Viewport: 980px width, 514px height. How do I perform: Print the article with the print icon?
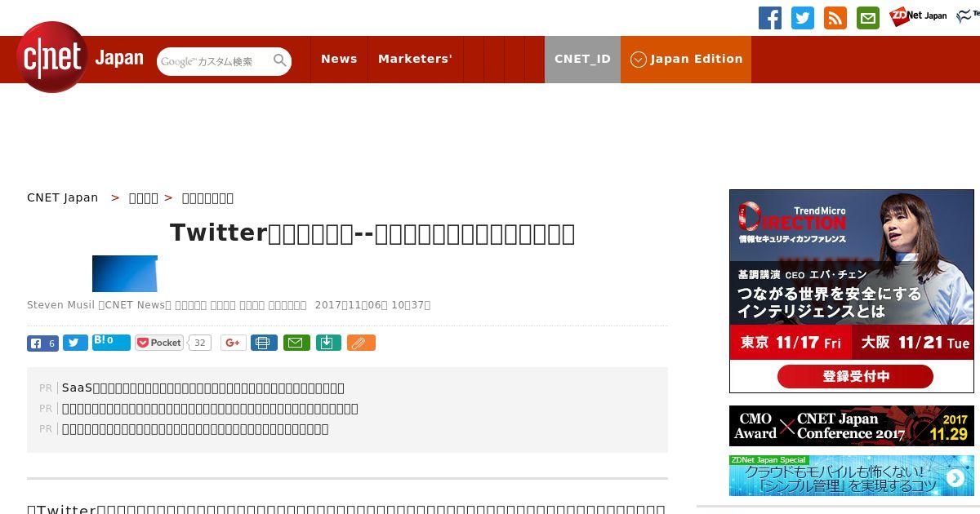pos(264,343)
